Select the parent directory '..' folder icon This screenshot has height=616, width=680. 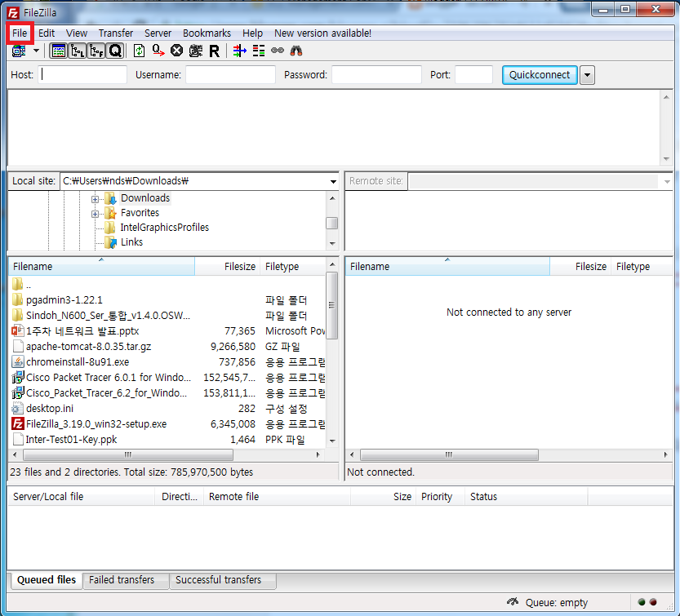17,285
